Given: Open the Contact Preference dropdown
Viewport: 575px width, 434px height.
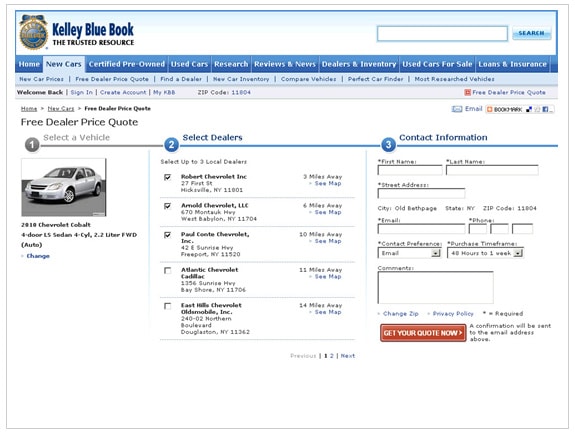Looking at the screenshot, I should pyautogui.click(x=409, y=253).
